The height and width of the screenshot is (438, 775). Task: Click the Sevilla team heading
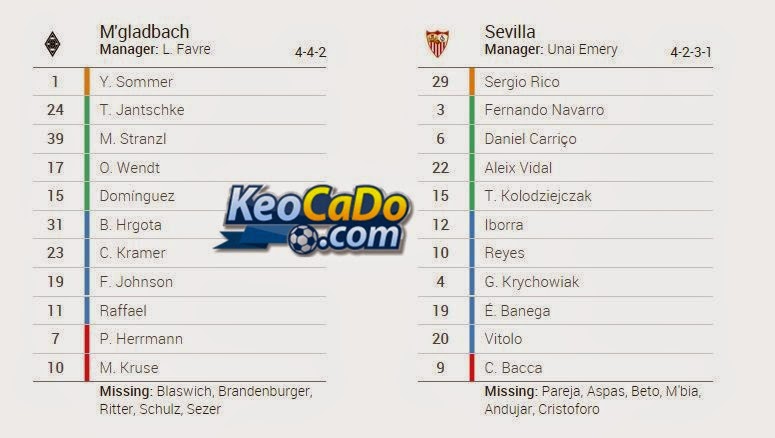(510, 32)
